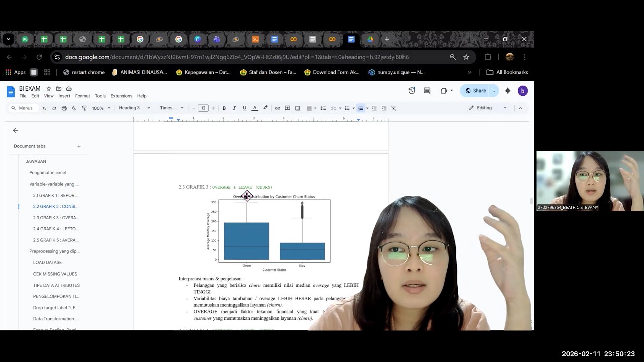Open the restart chrome bookmark

pyautogui.click(x=84, y=72)
